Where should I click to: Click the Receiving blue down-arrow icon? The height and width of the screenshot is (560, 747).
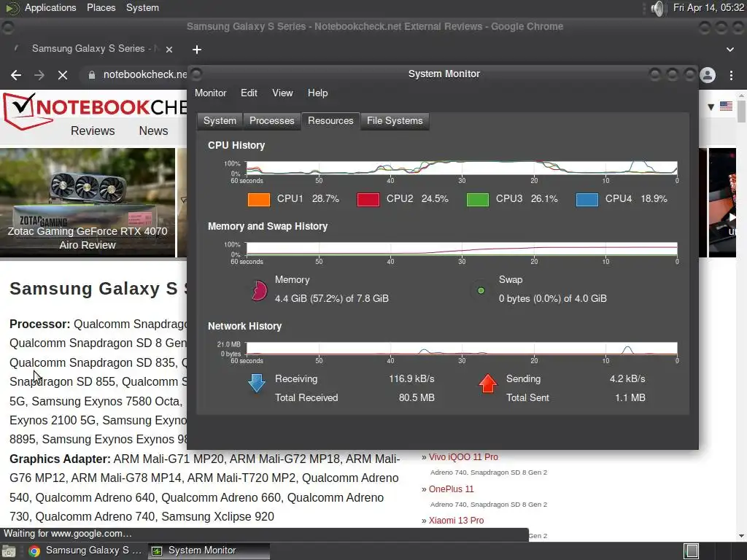(x=257, y=383)
